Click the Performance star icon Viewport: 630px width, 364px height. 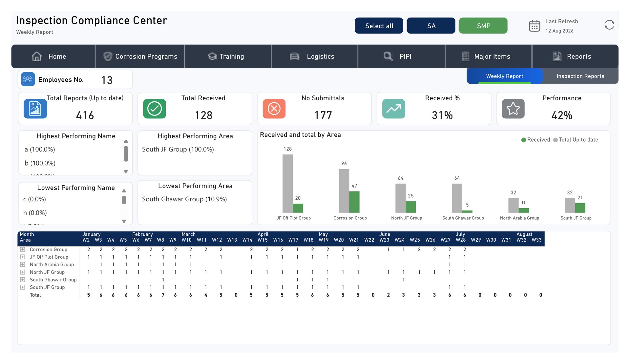click(x=513, y=109)
